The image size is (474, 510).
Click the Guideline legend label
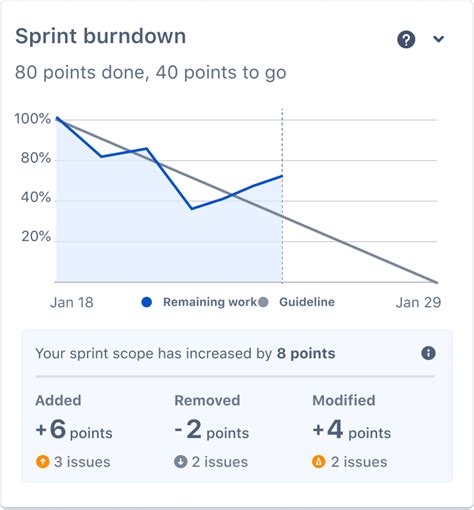tap(307, 302)
